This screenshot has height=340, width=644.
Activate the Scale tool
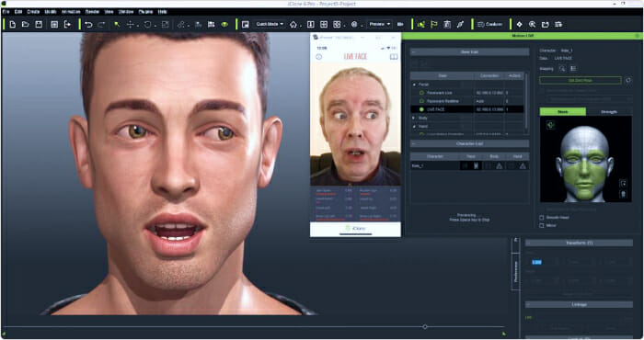(x=165, y=25)
